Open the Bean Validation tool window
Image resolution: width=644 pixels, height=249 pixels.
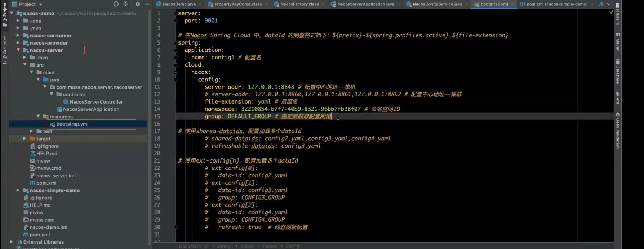tap(618, 130)
